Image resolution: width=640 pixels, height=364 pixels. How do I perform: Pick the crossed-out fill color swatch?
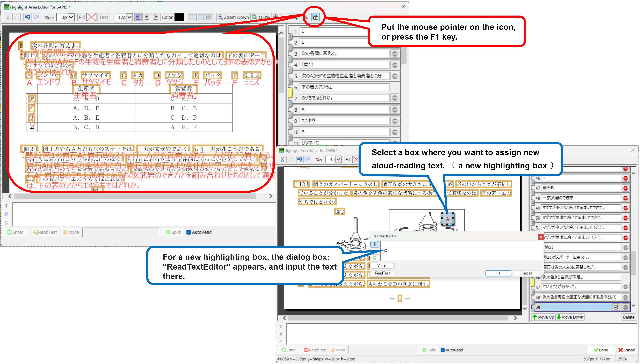point(91,17)
